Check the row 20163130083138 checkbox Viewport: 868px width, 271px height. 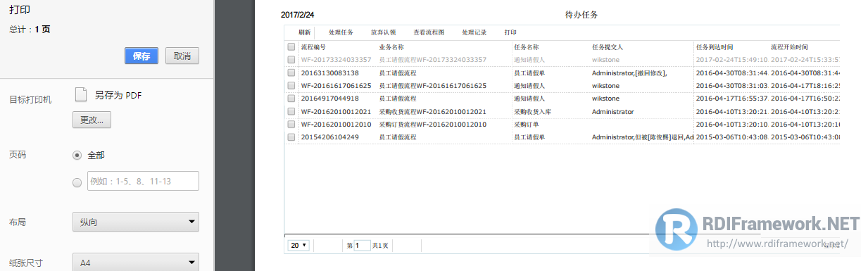[x=291, y=73]
